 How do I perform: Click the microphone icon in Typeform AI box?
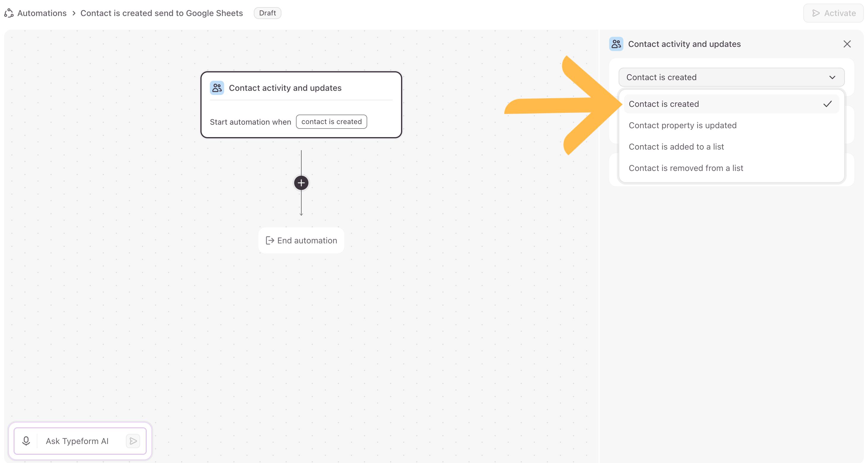click(26, 441)
